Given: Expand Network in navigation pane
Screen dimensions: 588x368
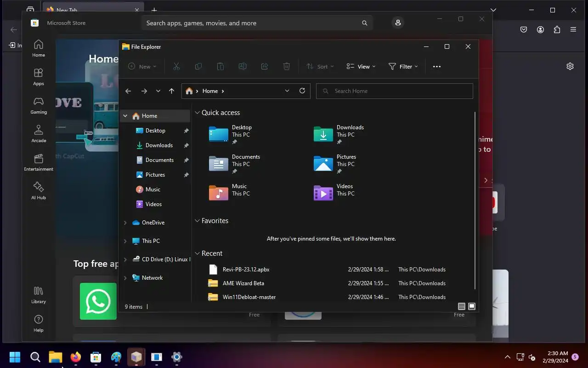Looking at the screenshot, I should (125, 278).
